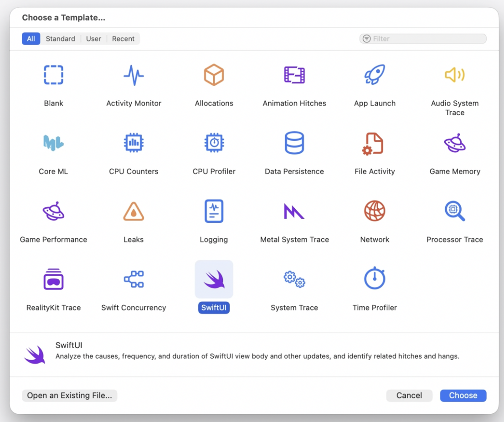504x422 pixels.
Task: Select the Blank template icon
Action: point(53,75)
